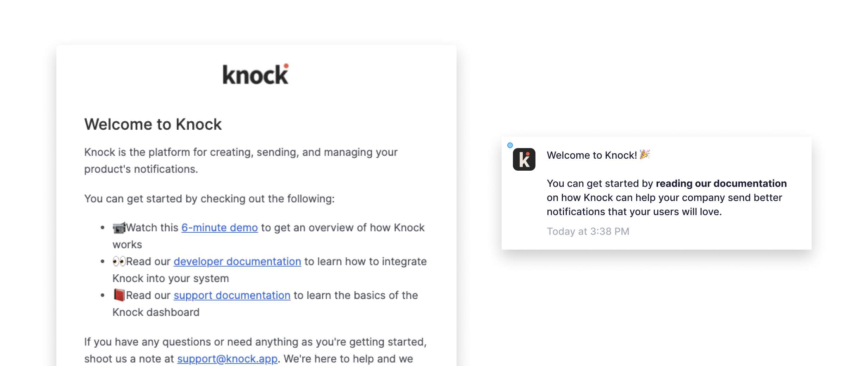Click the 'Today at 3:38 PM' timestamp

pos(588,231)
